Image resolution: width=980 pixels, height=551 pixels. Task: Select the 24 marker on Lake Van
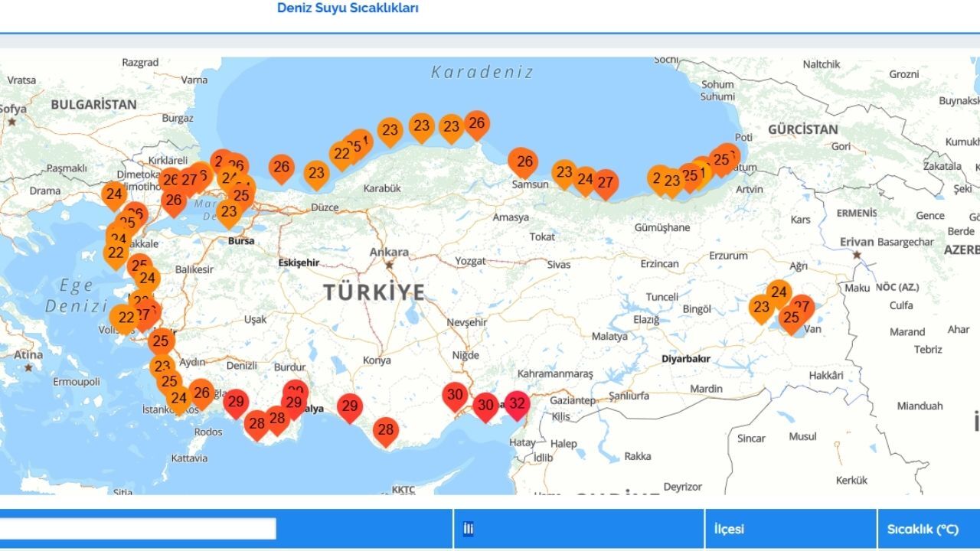779,293
